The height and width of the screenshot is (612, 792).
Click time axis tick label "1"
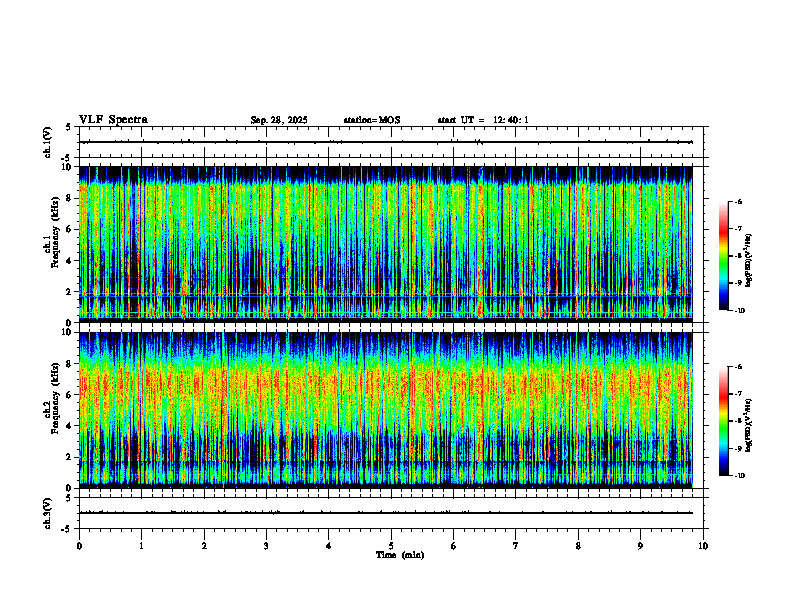141,546
